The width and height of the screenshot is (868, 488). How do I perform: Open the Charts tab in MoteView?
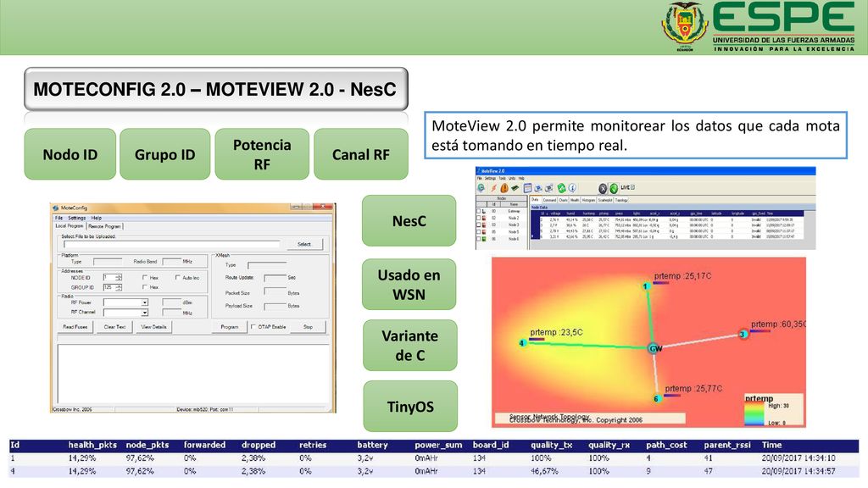point(563,200)
